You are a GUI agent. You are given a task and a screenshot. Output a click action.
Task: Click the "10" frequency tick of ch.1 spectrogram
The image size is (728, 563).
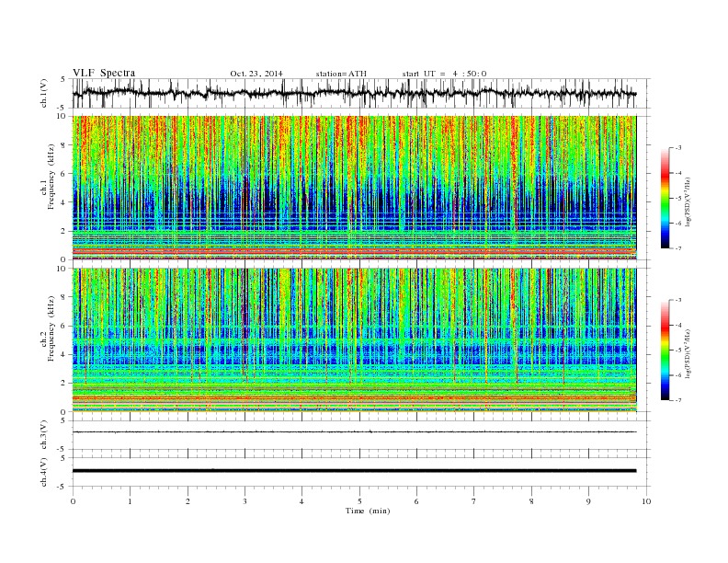coord(62,116)
